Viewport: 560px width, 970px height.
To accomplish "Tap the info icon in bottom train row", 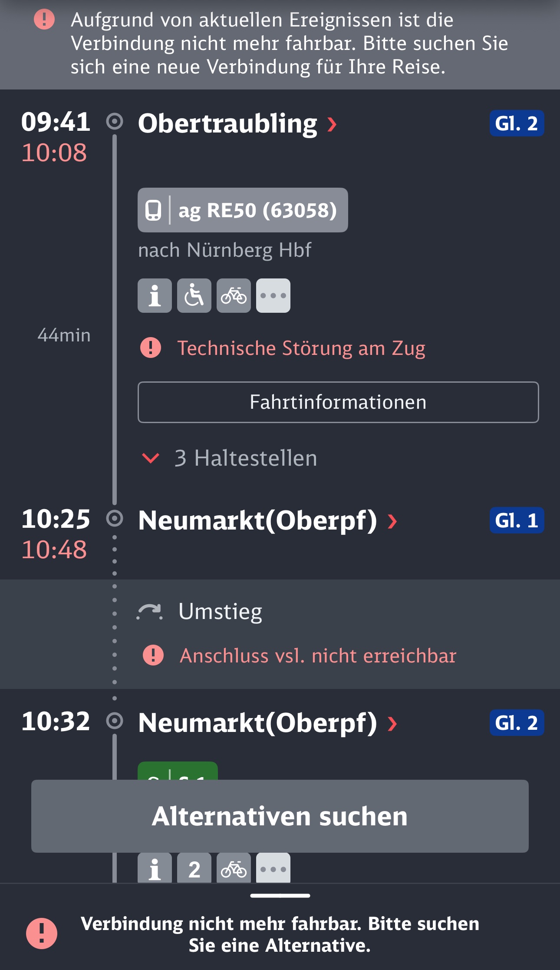I will point(155,868).
